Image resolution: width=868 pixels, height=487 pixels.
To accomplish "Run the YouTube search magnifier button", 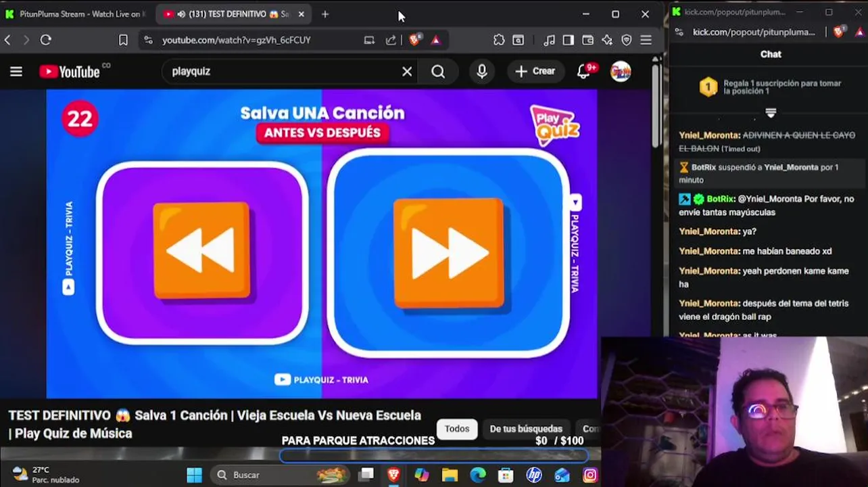I will point(438,71).
